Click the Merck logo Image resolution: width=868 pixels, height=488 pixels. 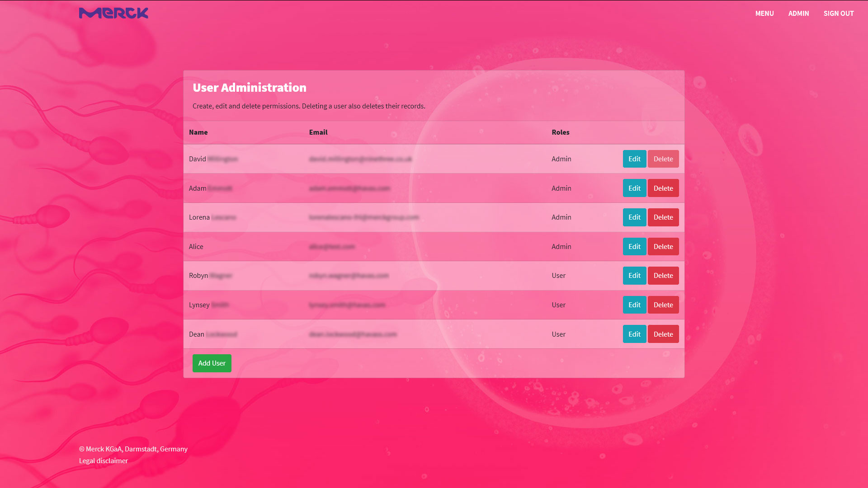113,13
